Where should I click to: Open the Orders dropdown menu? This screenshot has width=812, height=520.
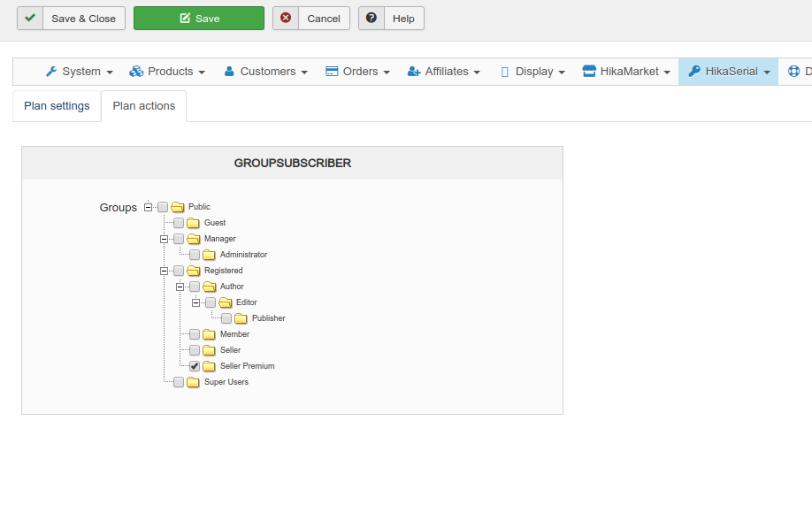[357, 72]
